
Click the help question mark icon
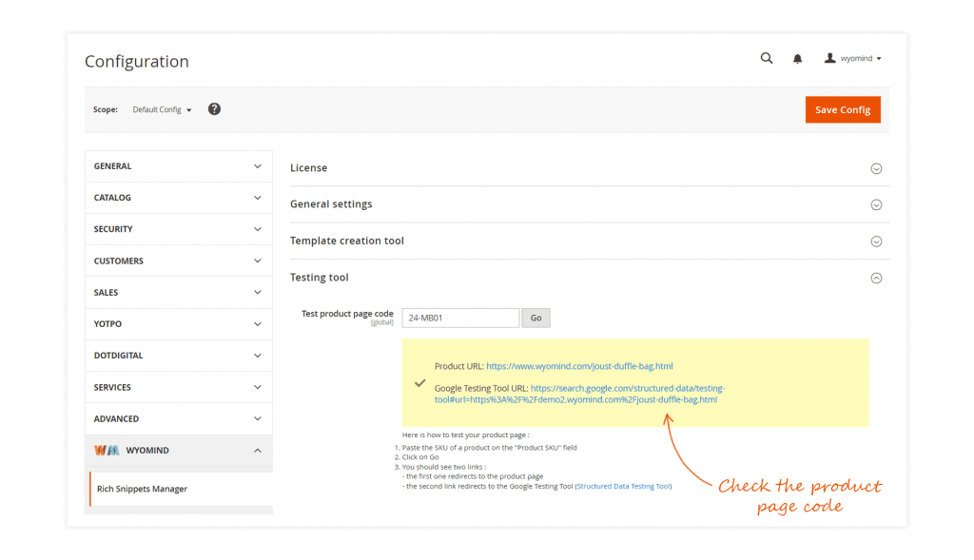tap(214, 109)
